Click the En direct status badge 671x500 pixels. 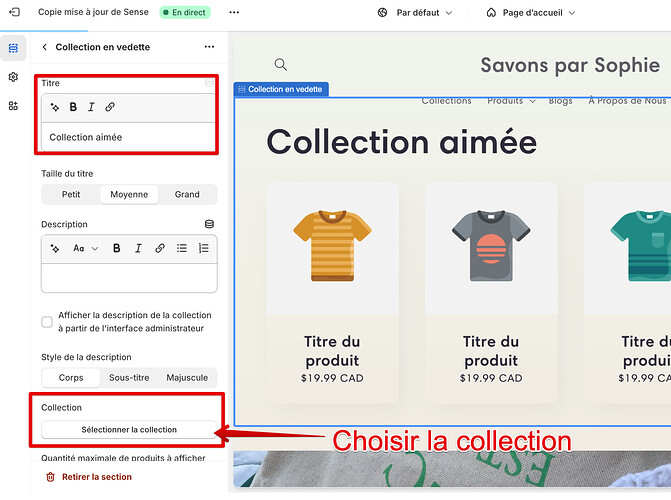[x=185, y=12]
